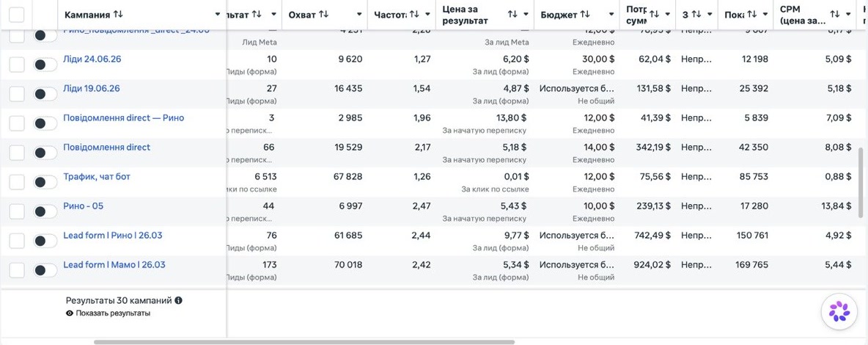868x345 pixels.
Task: Toggle the Трафик, чат бот campaign switch
Action: point(45,182)
